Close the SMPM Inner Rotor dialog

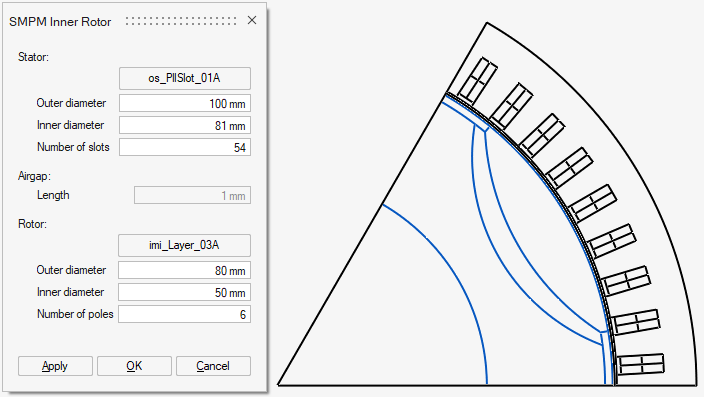[252, 20]
